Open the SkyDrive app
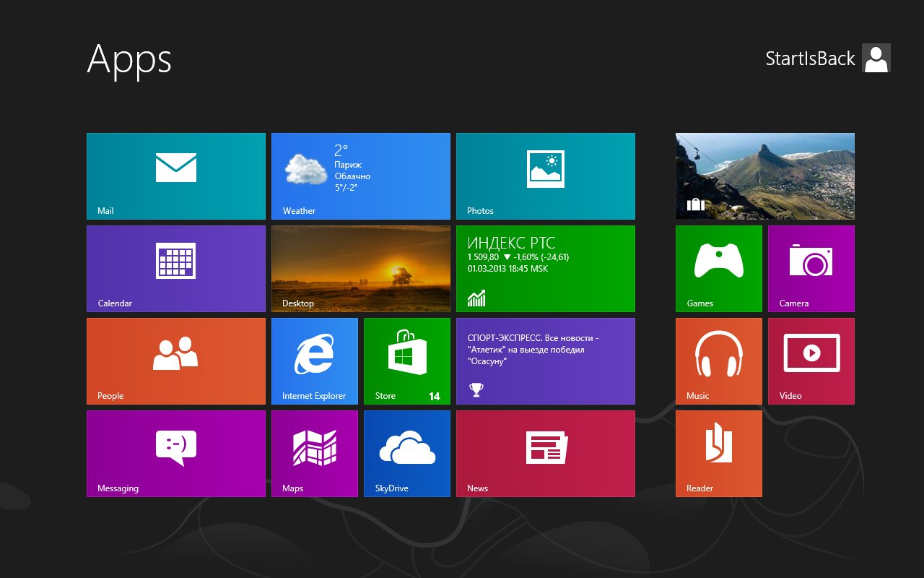The width and height of the screenshot is (924, 578). [x=407, y=453]
